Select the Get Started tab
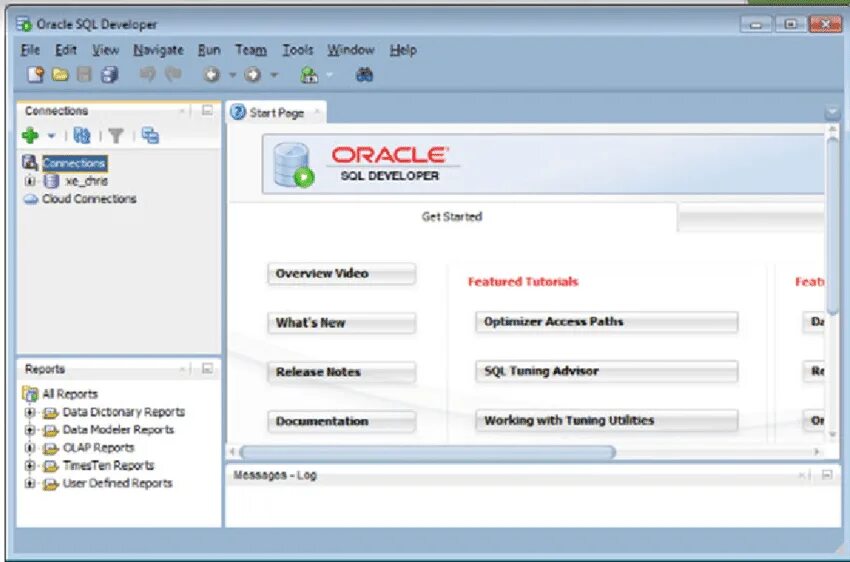This screenshot has width=850, height=562. [x=452, y=216]
